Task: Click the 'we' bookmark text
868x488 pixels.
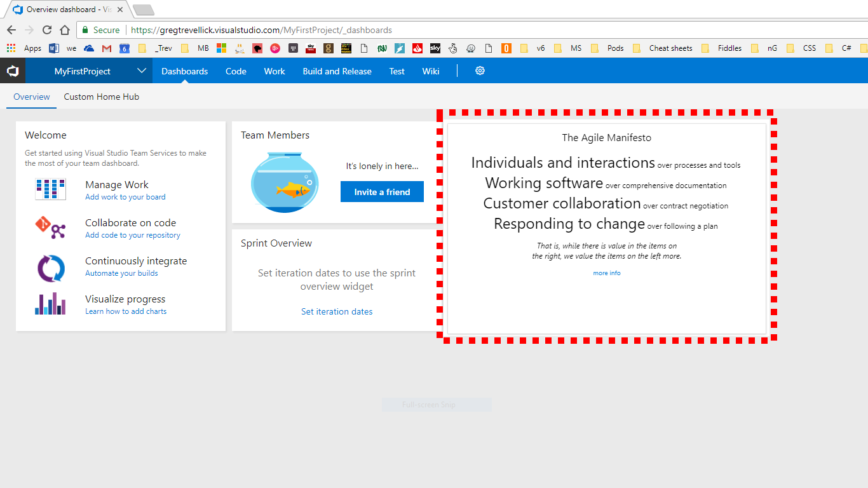Action: tap(71, 48)
